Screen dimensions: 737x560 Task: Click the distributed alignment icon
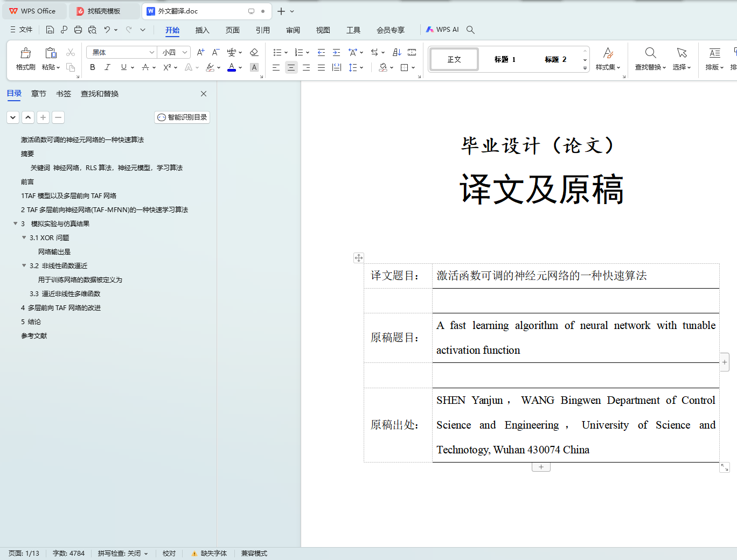(x=336, y=67)
